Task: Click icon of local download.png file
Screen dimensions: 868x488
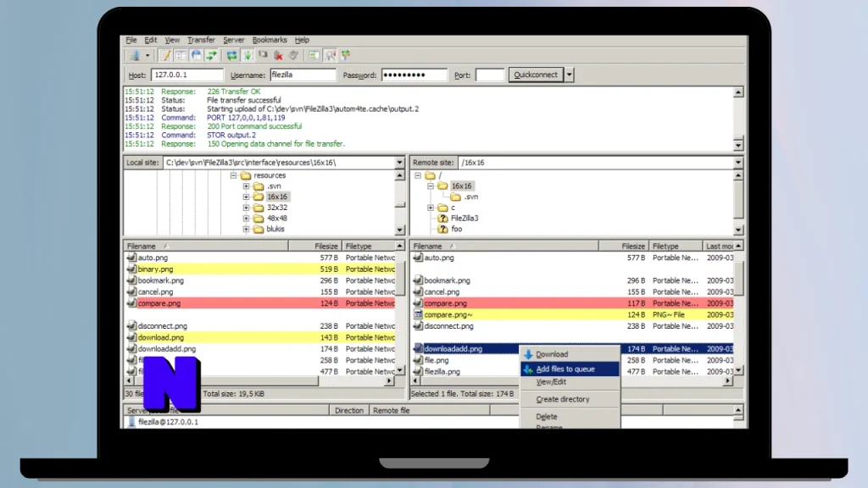Action: (x=131, y=337)
